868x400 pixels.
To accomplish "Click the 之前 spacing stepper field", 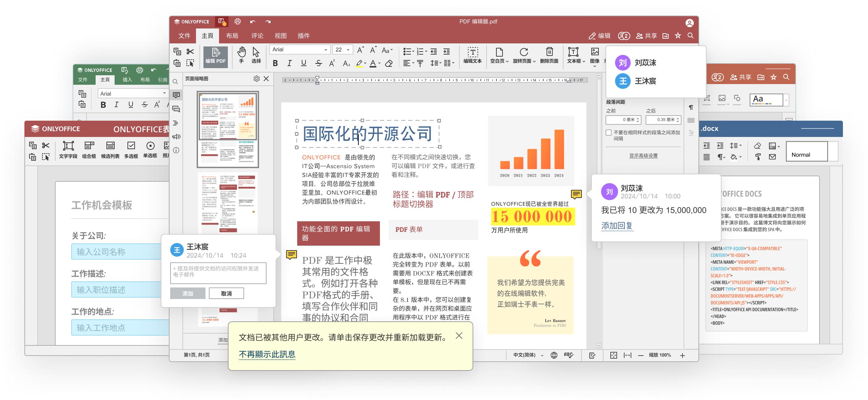I will pos(624,120).
